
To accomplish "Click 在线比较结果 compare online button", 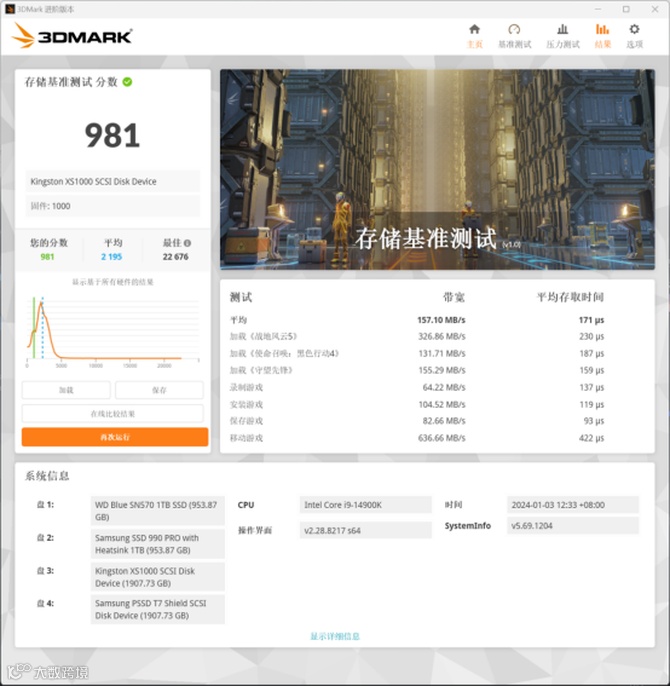I will click(x=112, y=413).
